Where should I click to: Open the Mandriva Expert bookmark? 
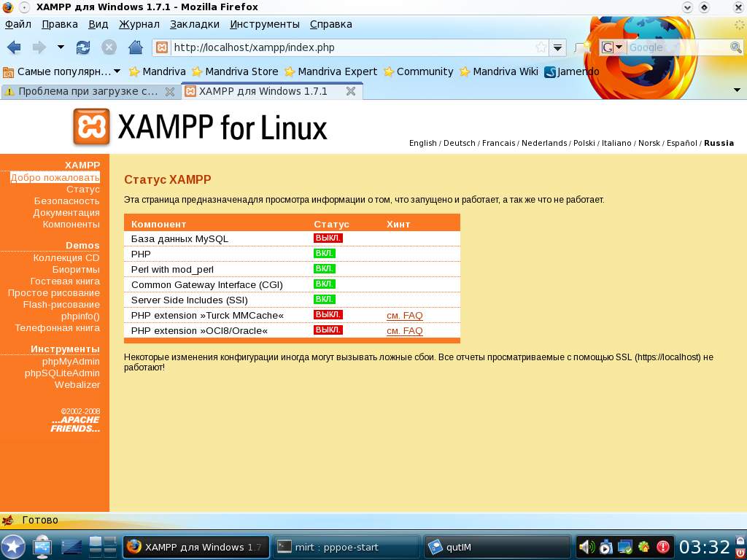pyautogui.click(x=330, y=72)
